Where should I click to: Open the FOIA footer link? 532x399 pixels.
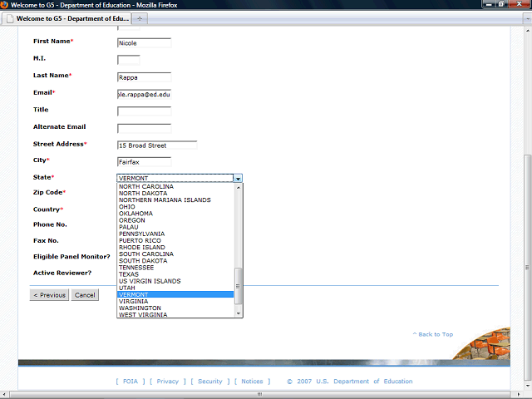tap(131, 382)
